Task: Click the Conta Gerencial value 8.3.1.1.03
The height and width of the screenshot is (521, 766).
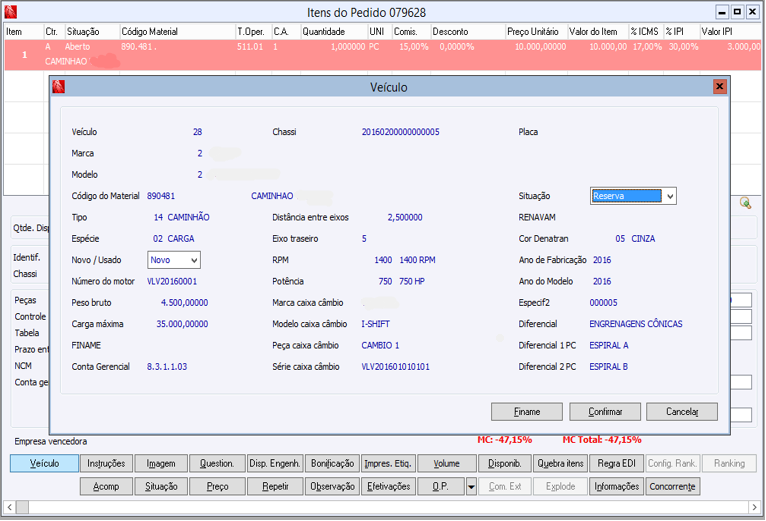Action: pos(167,367)
